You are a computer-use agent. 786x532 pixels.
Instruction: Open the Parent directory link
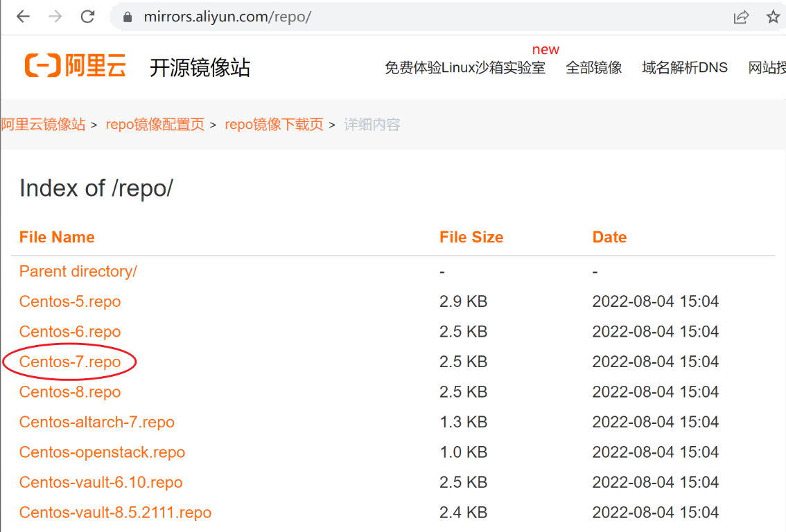(x=78, y=272)
